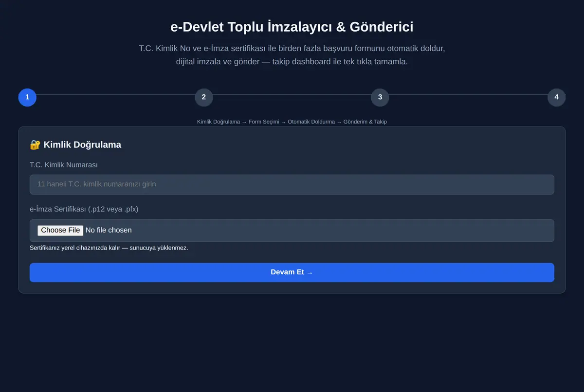Click the Devam Et button
The height and width of the screenshot is (392, 584).
(x=292, y=272)
